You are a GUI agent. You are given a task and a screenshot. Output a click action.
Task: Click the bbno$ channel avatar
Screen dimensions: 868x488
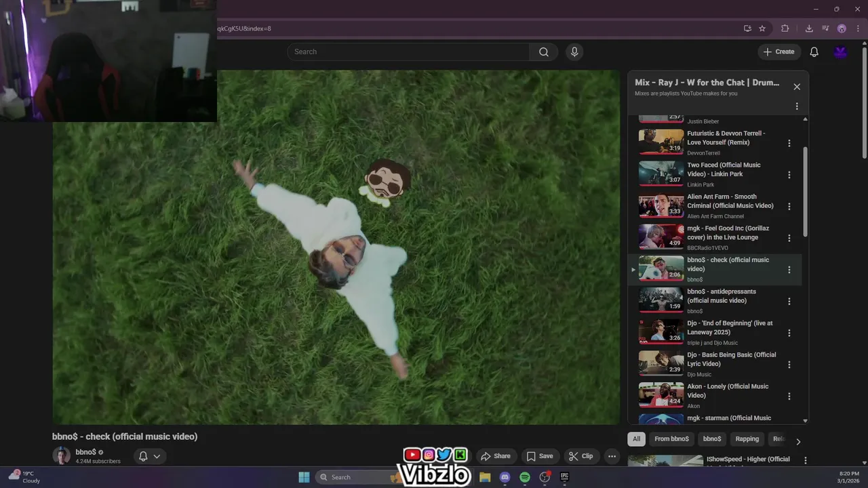click(62, 456)
